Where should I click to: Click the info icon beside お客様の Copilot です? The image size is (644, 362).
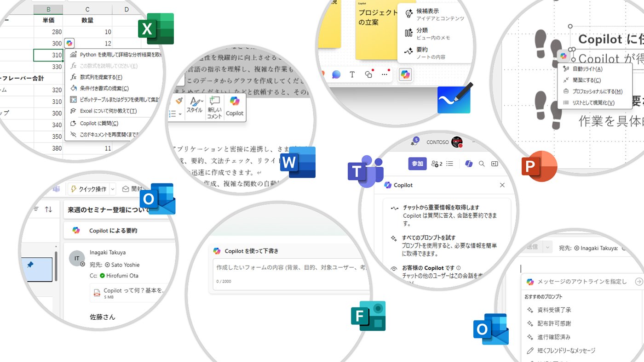[x=459, y=268]
